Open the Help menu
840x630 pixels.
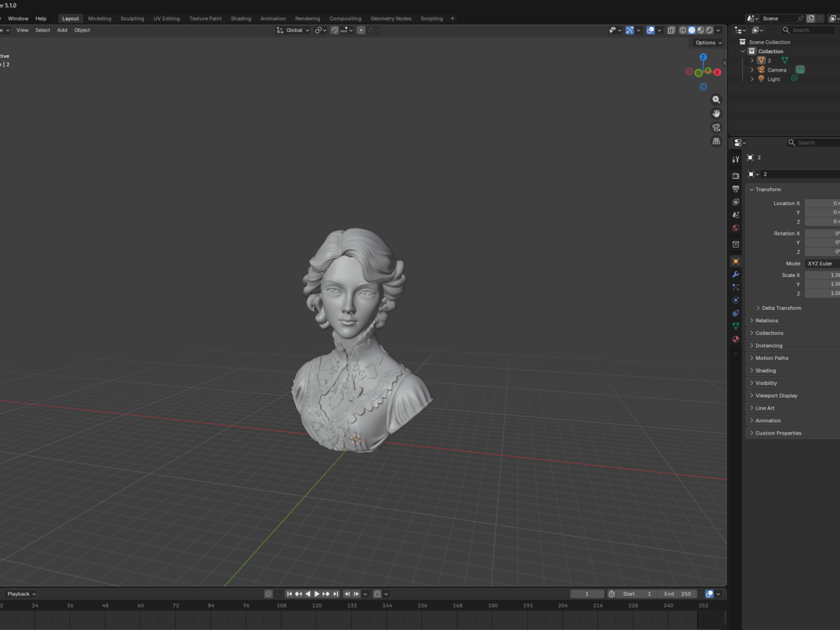coord(41,19)
